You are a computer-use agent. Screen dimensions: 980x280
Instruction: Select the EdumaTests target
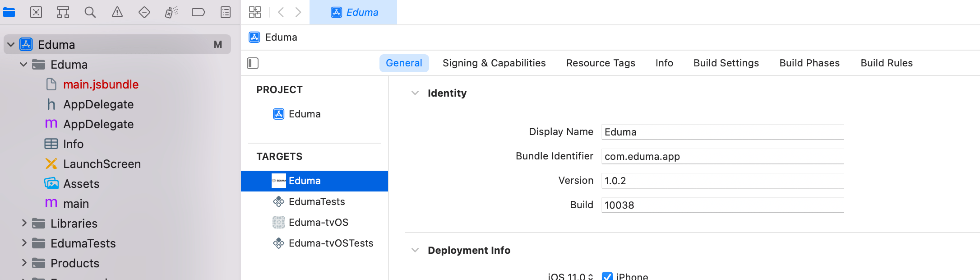point(317,201)
